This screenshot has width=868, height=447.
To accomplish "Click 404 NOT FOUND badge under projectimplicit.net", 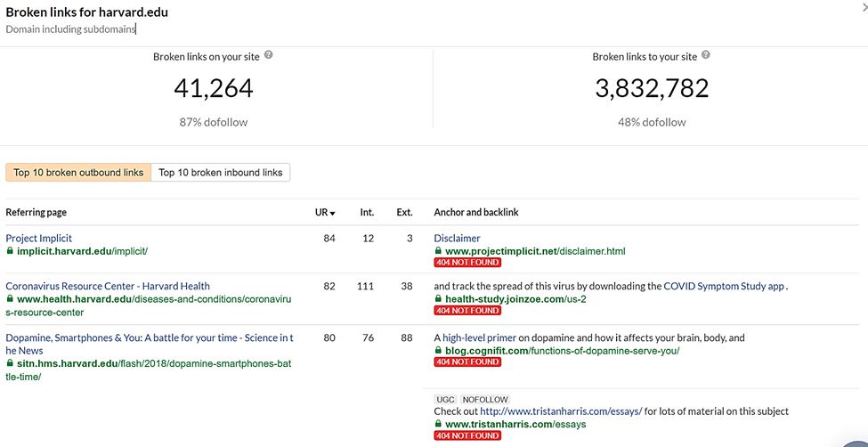I will pos(467,262).
